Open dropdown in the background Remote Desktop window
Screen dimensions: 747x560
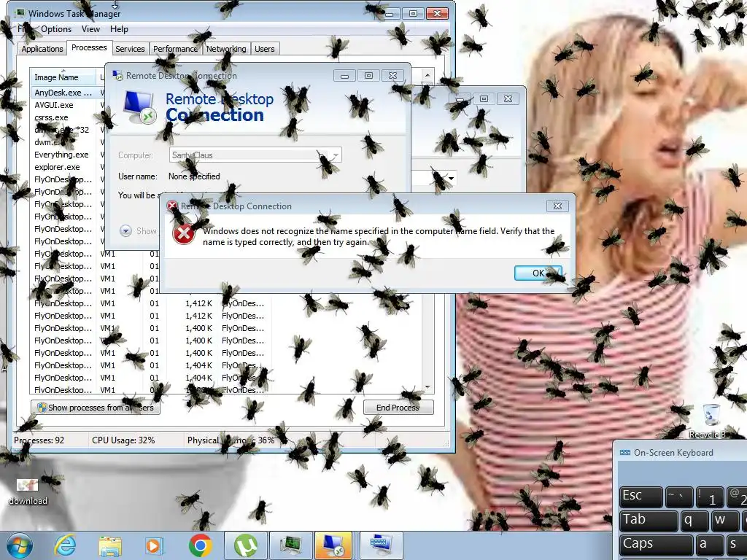(451, 179)
